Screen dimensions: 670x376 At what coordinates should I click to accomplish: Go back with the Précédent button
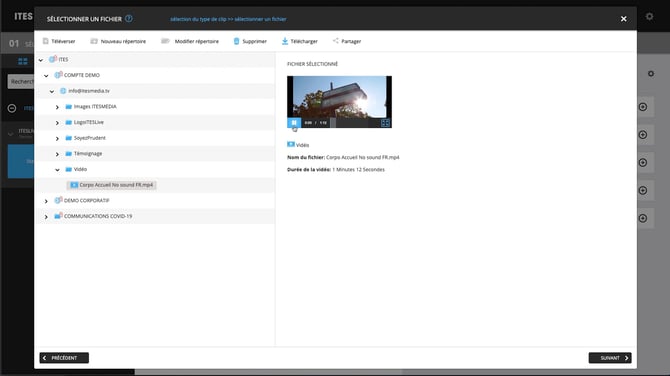[x=64, y=358]
